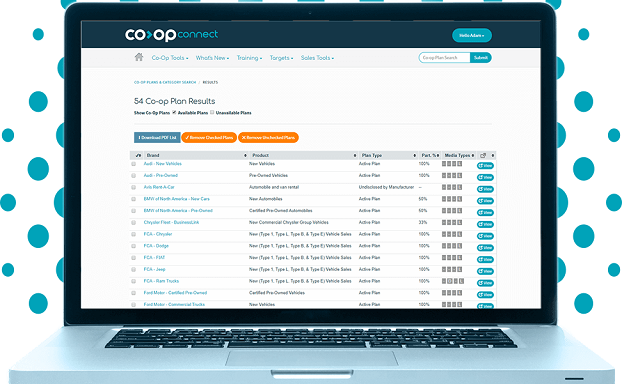Screen dimensions: 622x384
Task: Go to the home icon
Action: pyautogui.click(x=139, y=57)
